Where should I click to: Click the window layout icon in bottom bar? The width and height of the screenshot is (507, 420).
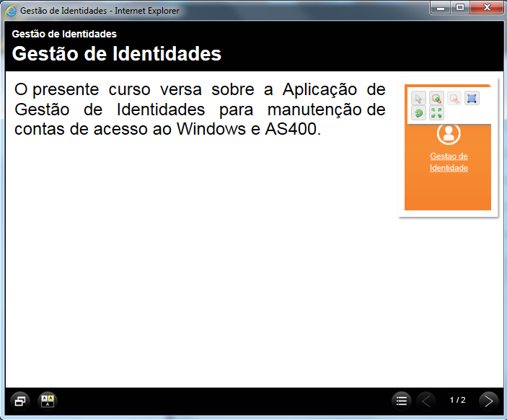(x=20, y=401)
